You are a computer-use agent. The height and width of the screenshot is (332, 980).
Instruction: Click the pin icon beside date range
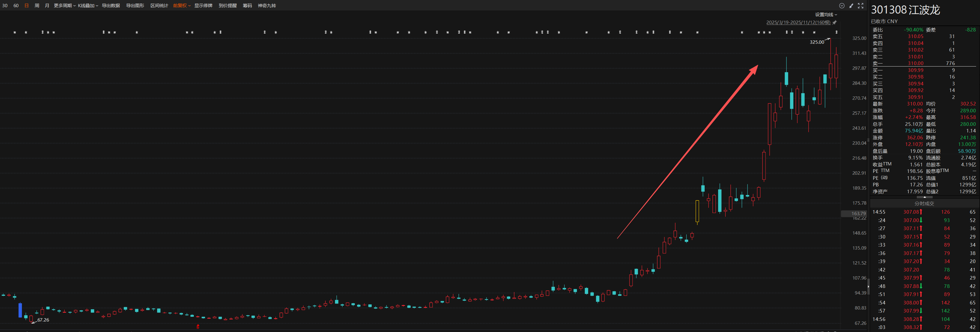coord(835,22)
